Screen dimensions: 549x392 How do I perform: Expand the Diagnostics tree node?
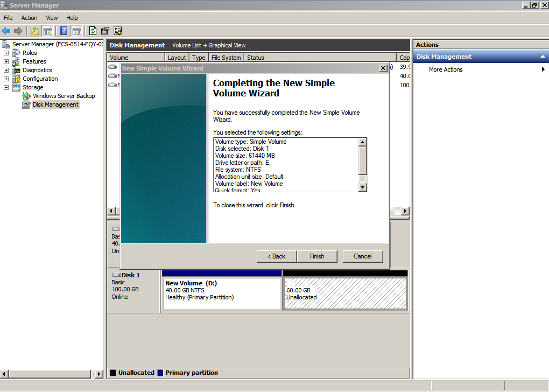pyautogui.click(x=6, y=70)
